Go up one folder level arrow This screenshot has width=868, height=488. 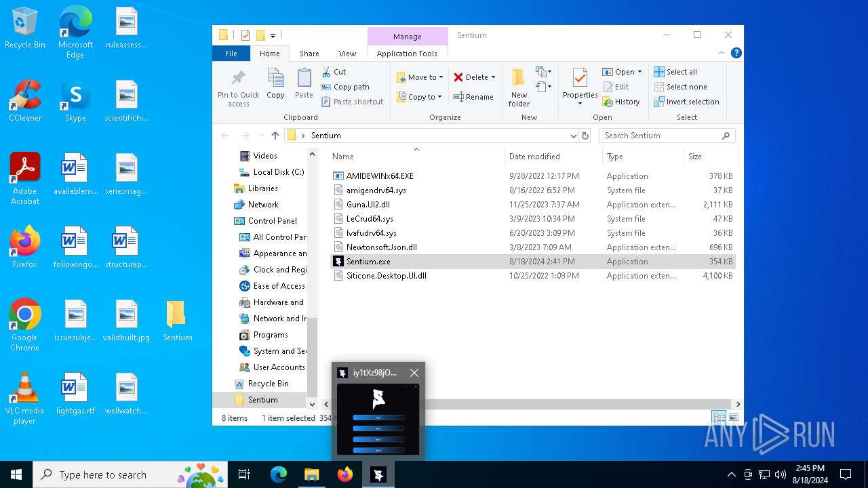pyautogui.click(x=275, y=136)
